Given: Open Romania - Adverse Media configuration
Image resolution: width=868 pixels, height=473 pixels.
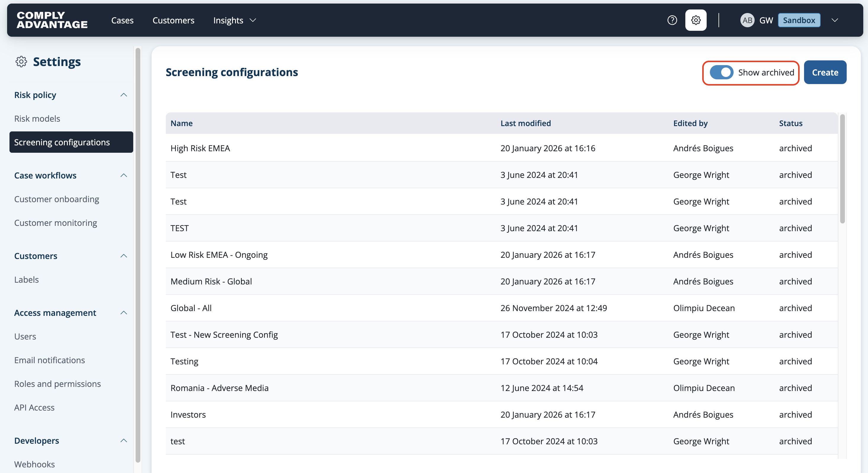Looking at the screenshot, I should (502, 388).
